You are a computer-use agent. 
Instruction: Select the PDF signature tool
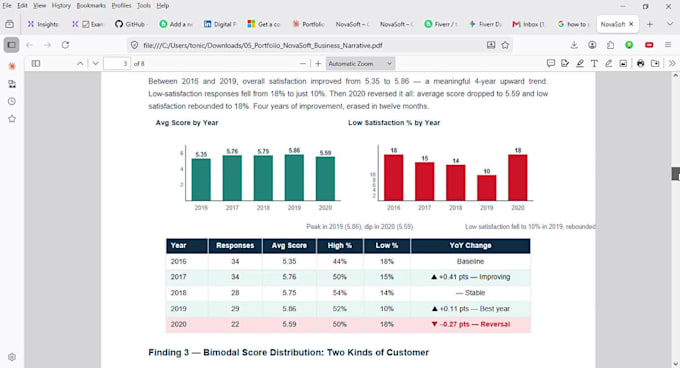[x=565, y=64]
